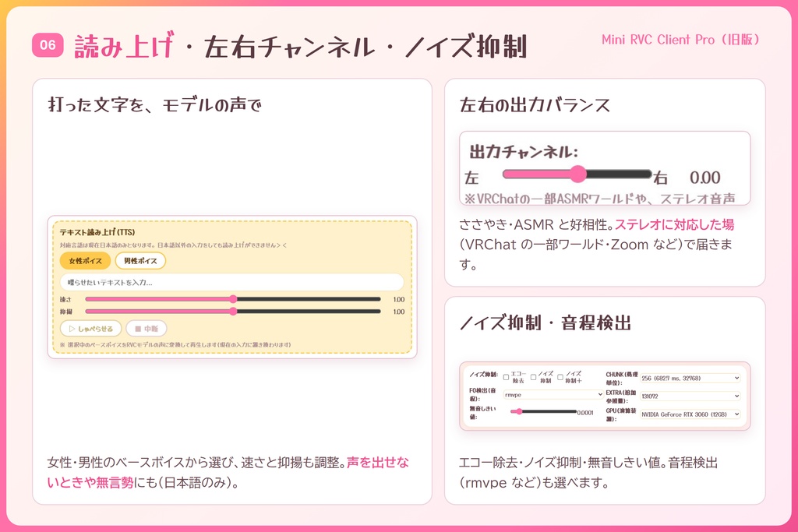Click the しゃべらせる play button
Viewport: 798px width, 532px height.
point(90,329)
